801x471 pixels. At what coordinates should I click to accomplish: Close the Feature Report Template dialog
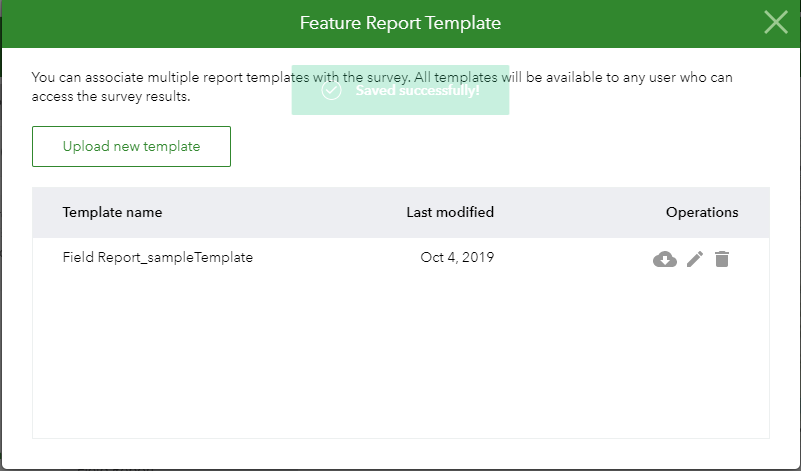(776, 22)
